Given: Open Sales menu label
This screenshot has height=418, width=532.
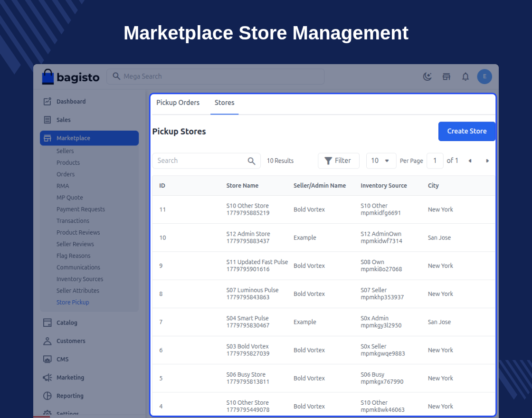Looking at the screenshot, I should [64, 120].
